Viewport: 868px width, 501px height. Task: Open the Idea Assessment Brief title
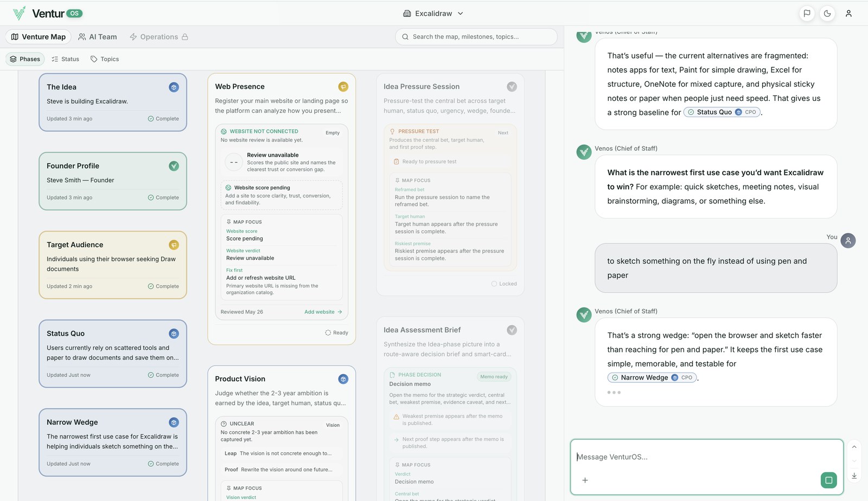tap(422, 330)
